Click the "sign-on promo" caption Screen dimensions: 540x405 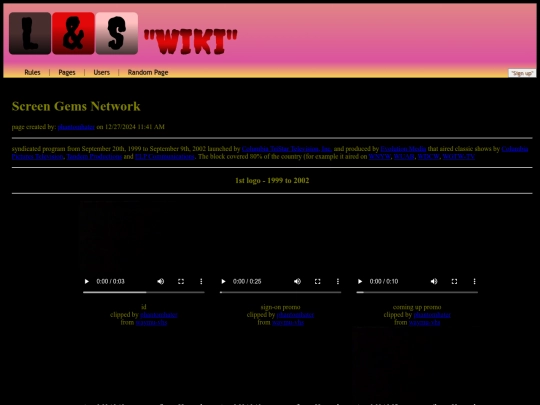(x=280, y=307)
